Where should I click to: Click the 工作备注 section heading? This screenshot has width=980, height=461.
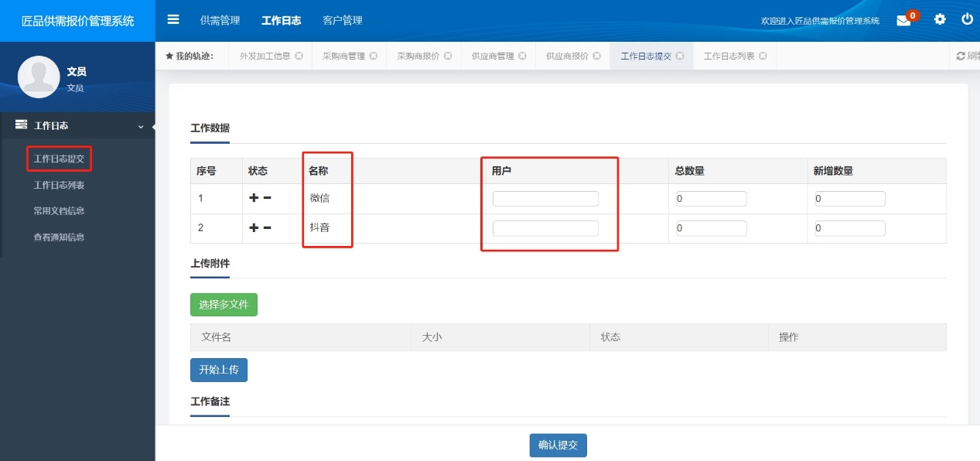pyautogui.click(x=210, y=401)
